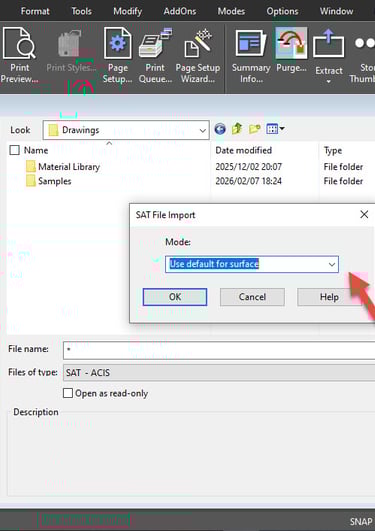Sort by Name column header
This screenshot has height=531, width=375.
pos(36,150)
